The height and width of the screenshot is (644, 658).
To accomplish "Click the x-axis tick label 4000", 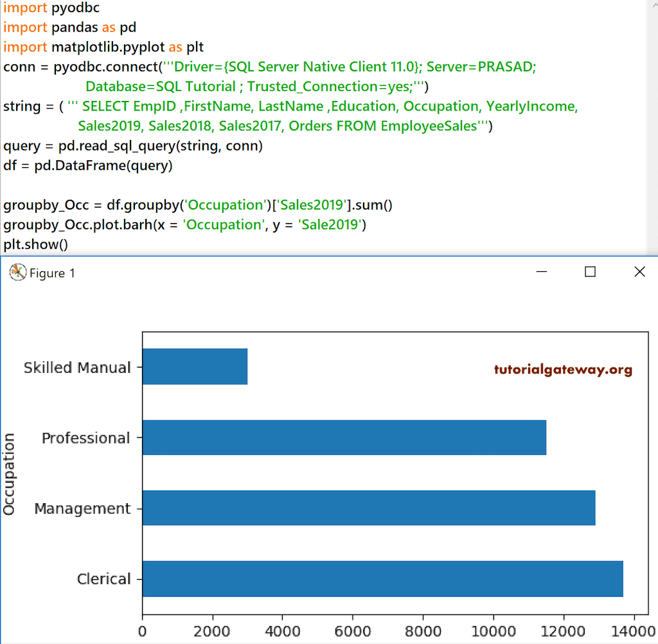I will point(283,631).
